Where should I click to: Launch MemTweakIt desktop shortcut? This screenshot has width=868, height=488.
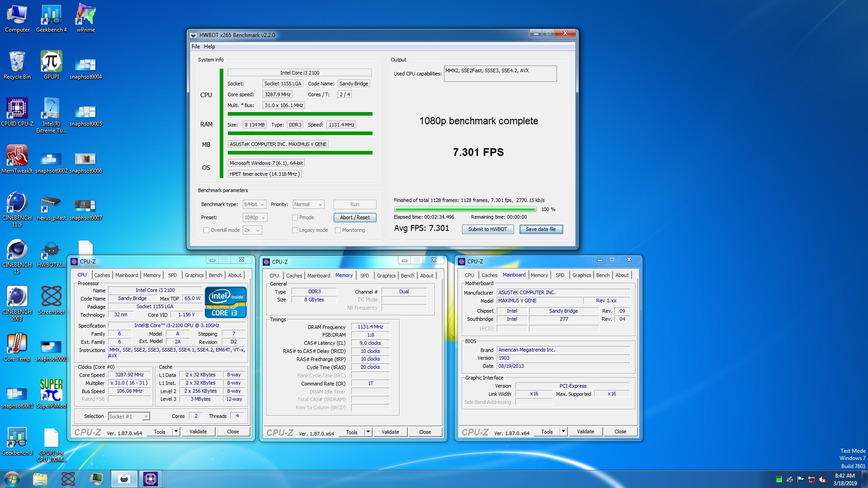click(17, 160)
